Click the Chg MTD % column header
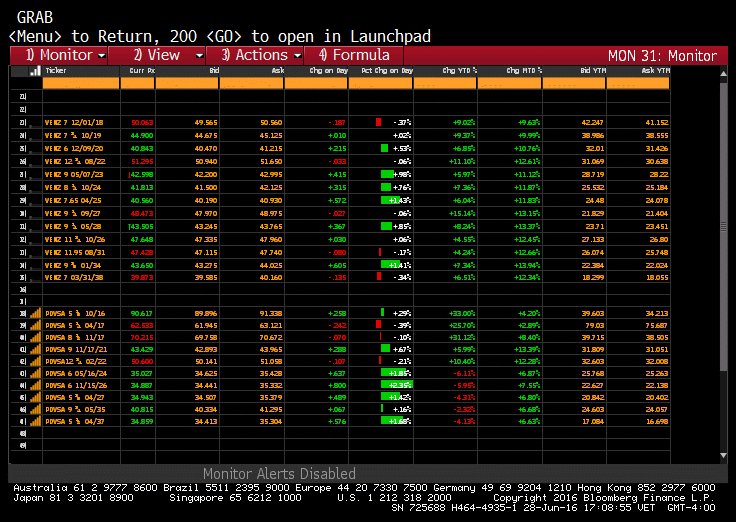This screenshot has height=522, width=736. point(524,70)
